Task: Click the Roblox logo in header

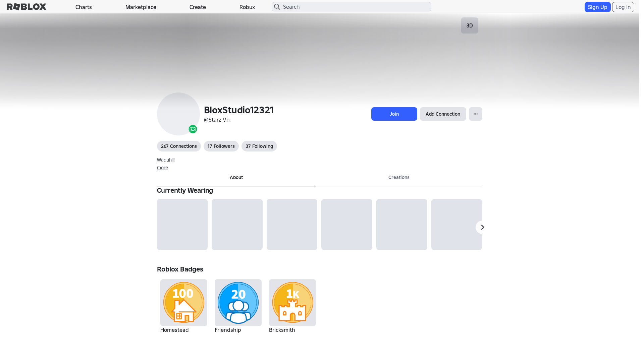Action: click(x=26, y=7)
